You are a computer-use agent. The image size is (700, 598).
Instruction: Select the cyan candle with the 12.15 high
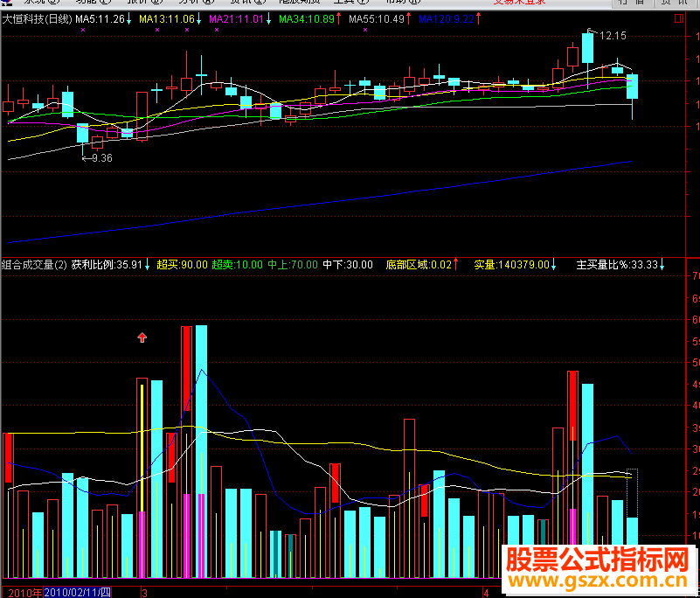click(587, 48)
